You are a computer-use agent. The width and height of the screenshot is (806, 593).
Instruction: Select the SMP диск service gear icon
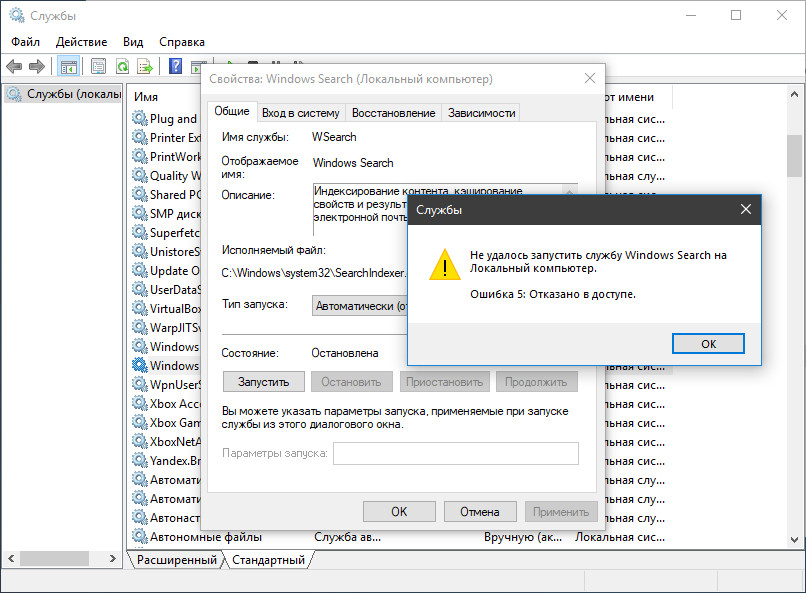(140, 214)
